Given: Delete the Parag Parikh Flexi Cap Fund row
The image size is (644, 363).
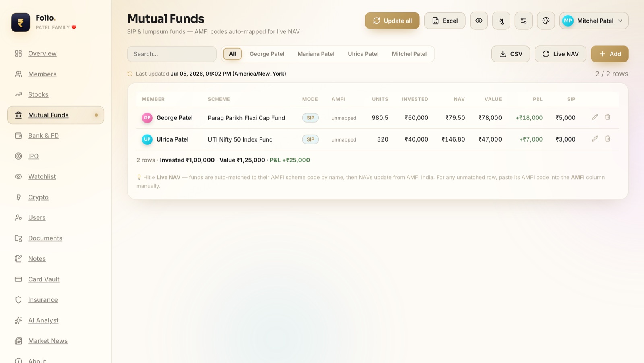Looking at the screenshot, I should 608,117.
